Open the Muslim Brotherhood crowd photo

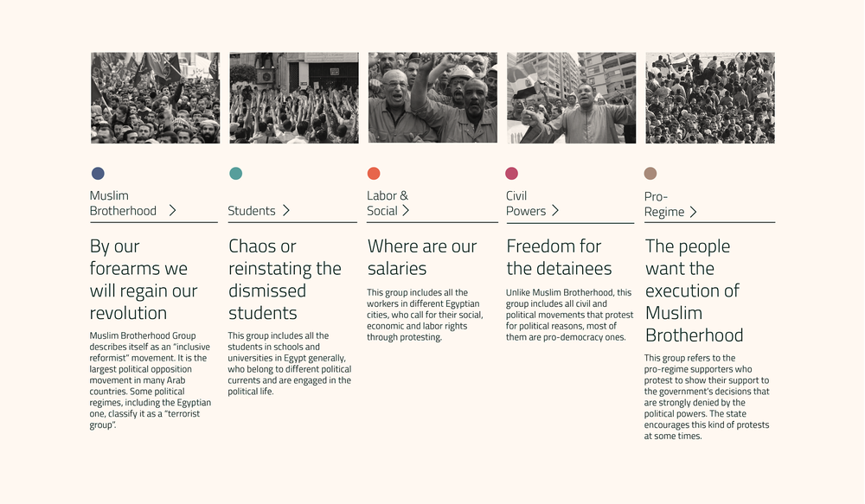(x=155, y=99)
